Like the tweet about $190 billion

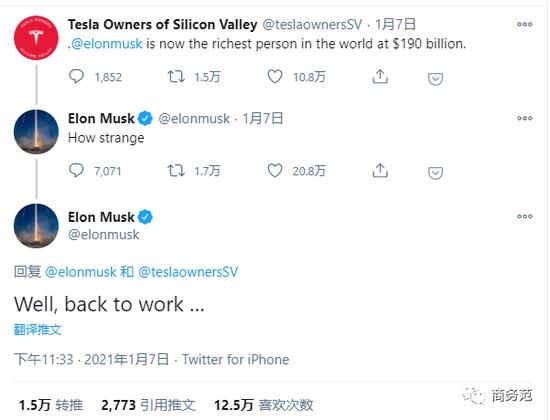tap(275, 76)
